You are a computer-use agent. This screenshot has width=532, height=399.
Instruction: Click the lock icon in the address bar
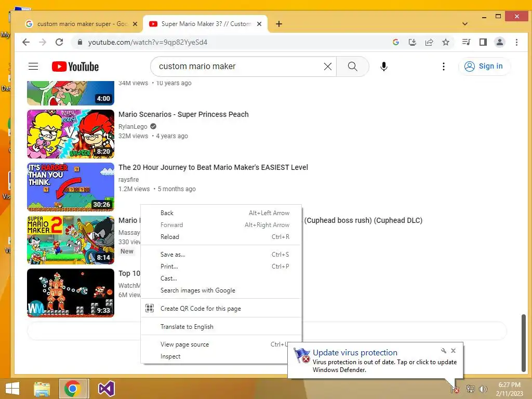click(79, 42)
